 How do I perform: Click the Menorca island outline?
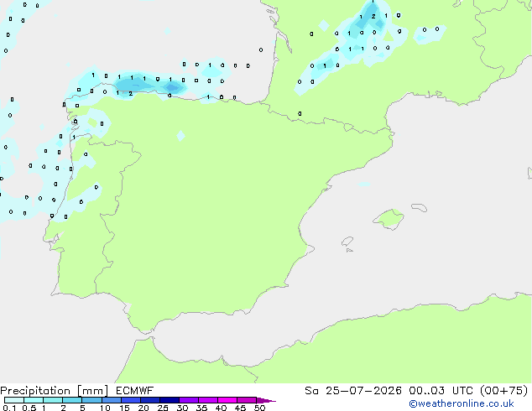click(x=419, y=207)
